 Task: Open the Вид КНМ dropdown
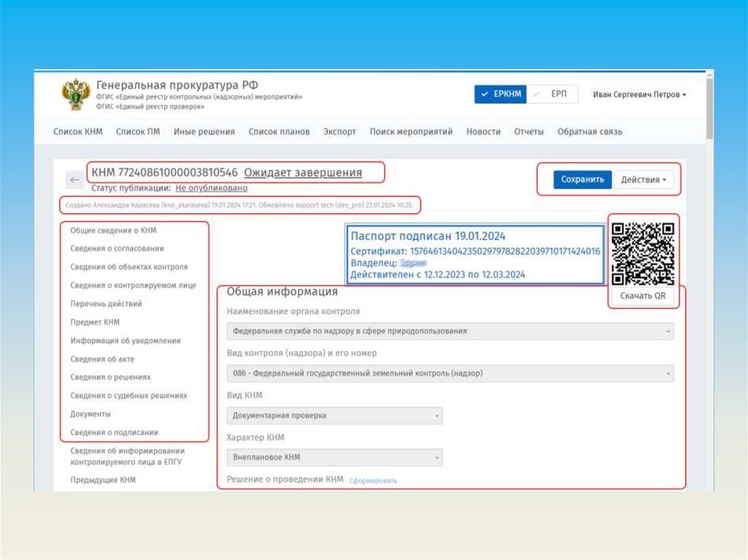click(335, 415)
